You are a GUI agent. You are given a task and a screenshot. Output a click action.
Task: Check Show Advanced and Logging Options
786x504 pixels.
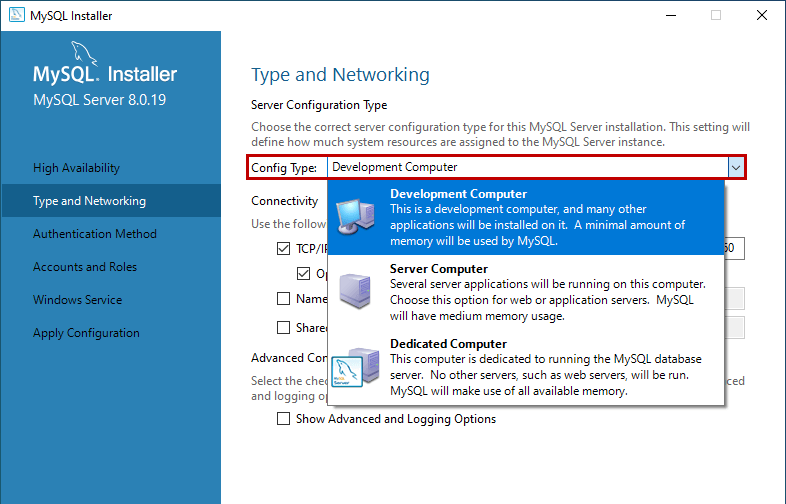coord(284,419)
